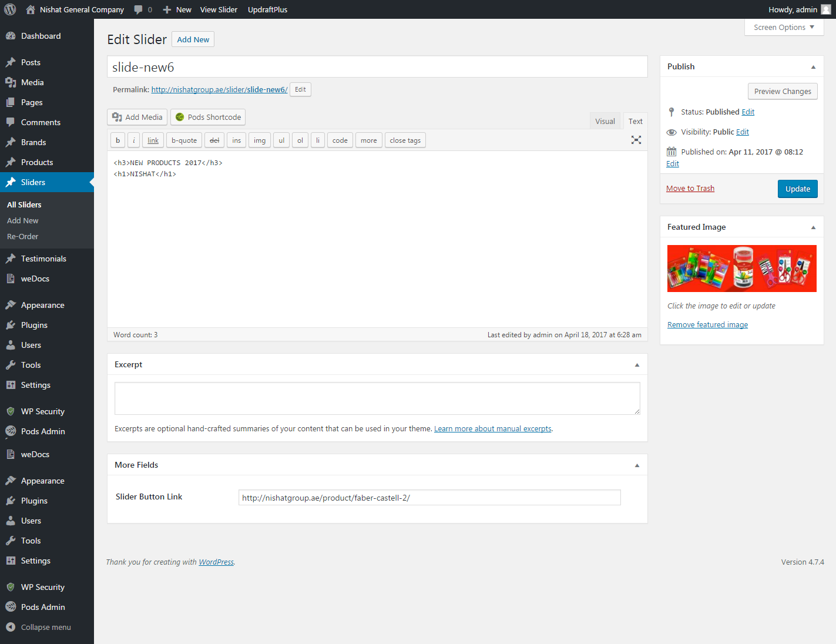Expand the Screen Options dropdown

click(784, 27)
